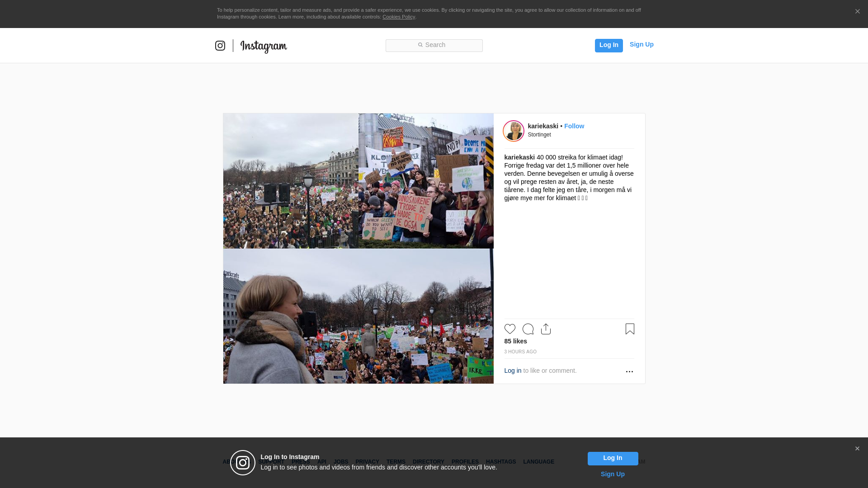The width and height of the screenshot is (868, 488).
Task: Click Log in to like or comment link
Action: pos(513,371)
